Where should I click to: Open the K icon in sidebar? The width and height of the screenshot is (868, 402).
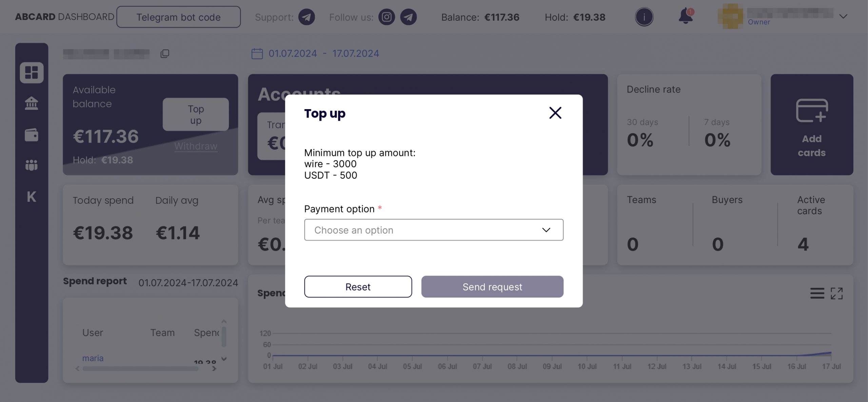pyautogui.click(x=32, y=197)
